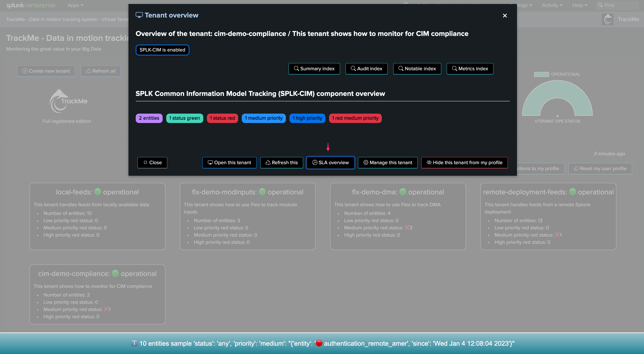Click the magnifier icon in Summary index
This screenshot has height=354, width=644.
pos(296,68)
